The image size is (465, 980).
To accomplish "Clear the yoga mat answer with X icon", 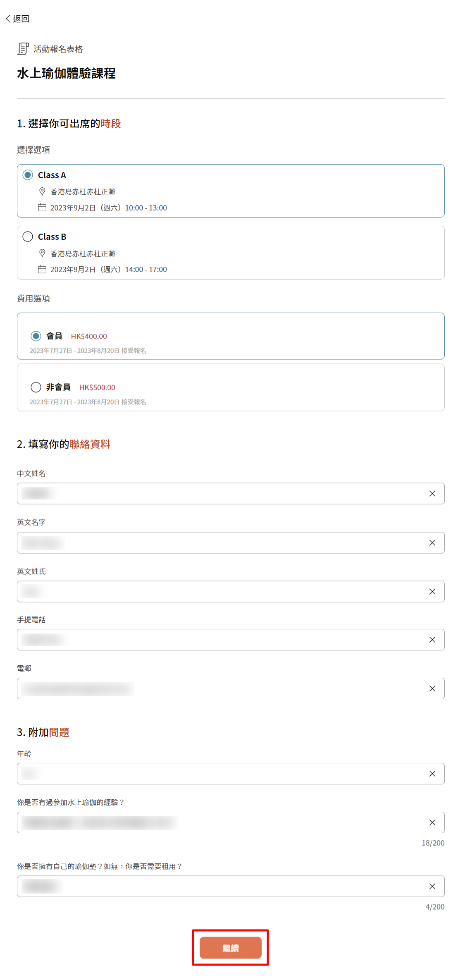I will (432, 886).
